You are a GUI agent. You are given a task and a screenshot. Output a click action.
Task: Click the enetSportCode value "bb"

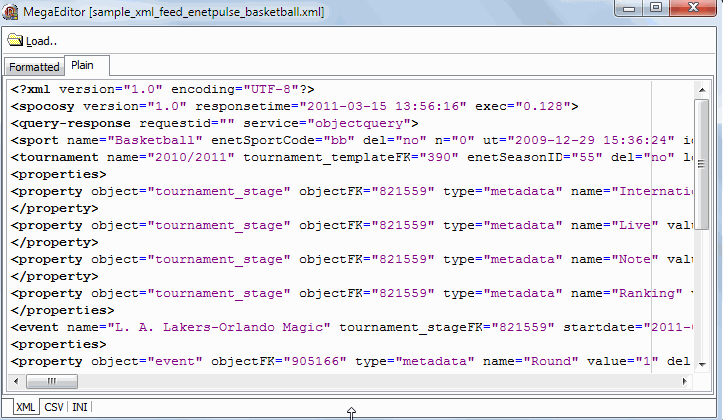(339, 140)
